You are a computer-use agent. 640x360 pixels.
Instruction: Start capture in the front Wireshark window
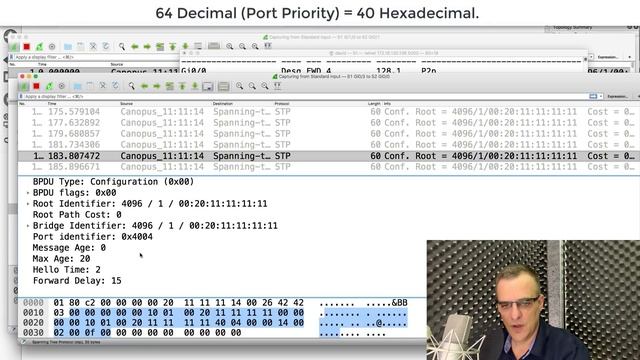coord(24,86)
